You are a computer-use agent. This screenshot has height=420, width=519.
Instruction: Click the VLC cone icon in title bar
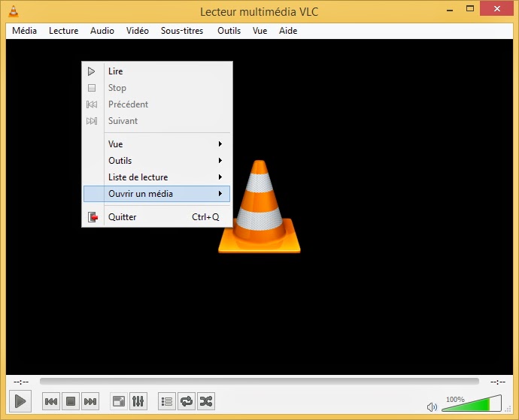[14, 11]
